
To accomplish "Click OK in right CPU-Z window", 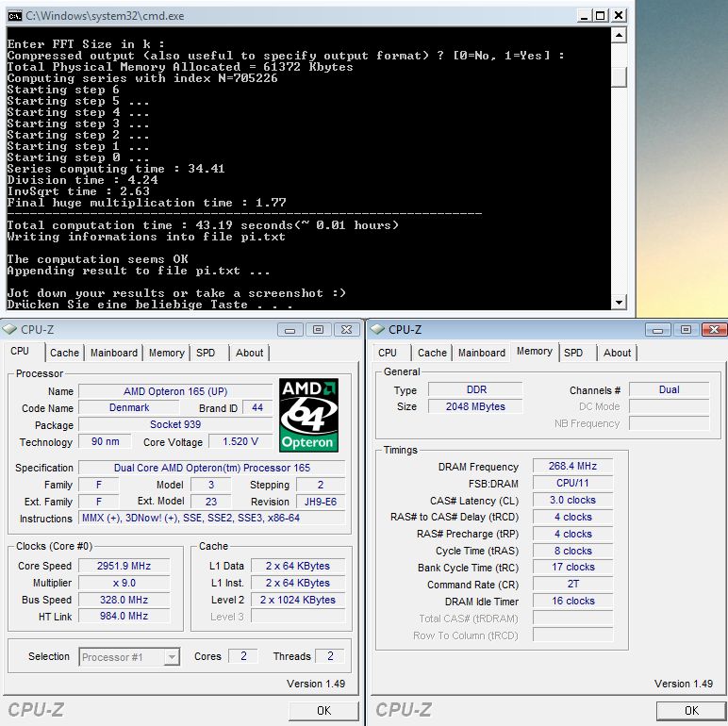I will pyautogui.click(x=691, y=710).
